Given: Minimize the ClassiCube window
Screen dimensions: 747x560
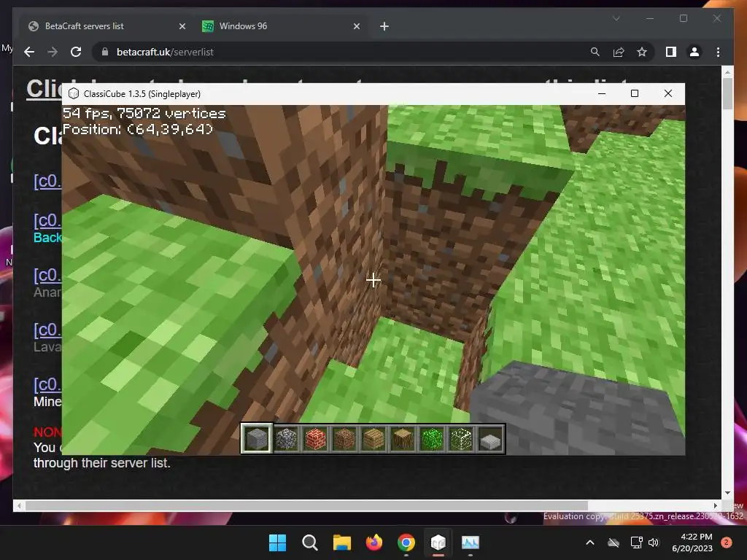Looking at the screenshot, I should click(602, 94).
